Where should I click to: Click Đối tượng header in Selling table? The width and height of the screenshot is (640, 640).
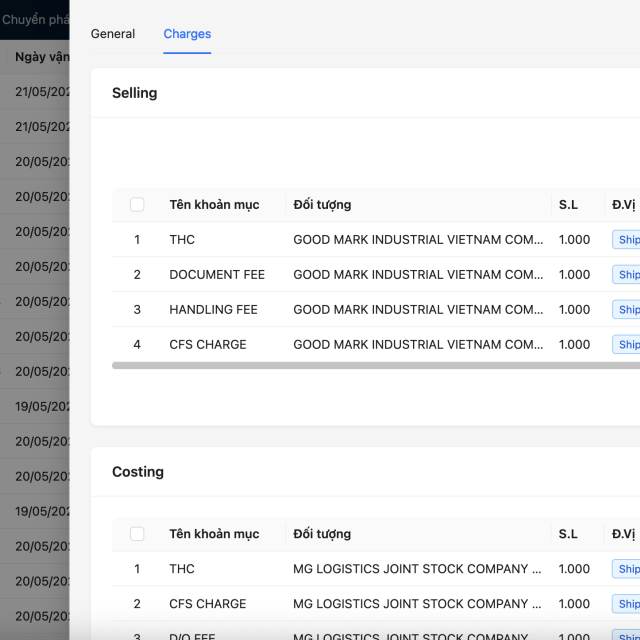click(322, 204)
